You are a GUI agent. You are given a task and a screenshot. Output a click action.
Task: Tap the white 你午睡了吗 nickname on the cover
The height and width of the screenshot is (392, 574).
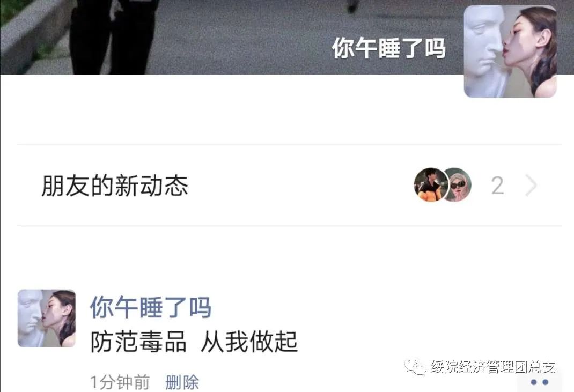point(388,48)
